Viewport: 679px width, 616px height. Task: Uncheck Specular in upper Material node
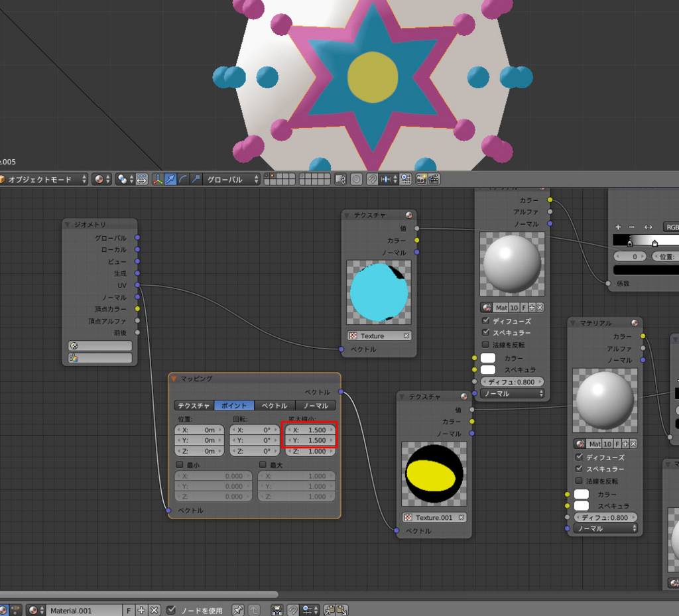[x=485, y=332]
